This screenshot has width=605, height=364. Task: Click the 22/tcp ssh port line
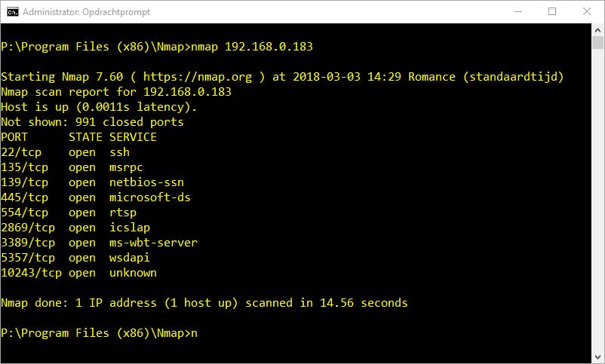click(x=66, y=152)
